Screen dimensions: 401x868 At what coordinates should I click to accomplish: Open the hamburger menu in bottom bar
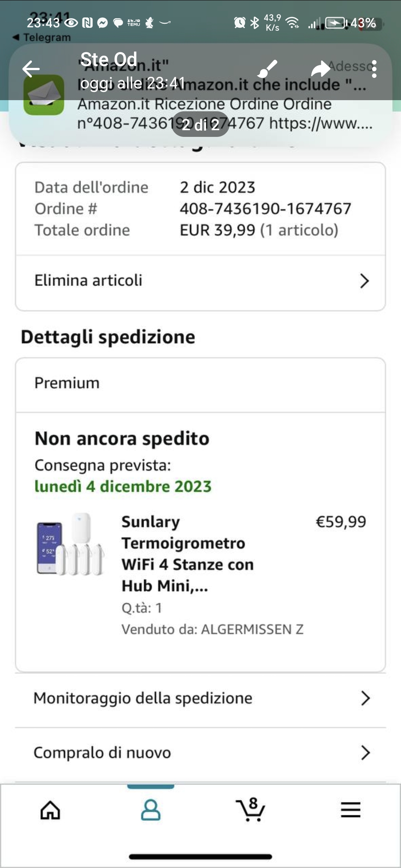351,809
